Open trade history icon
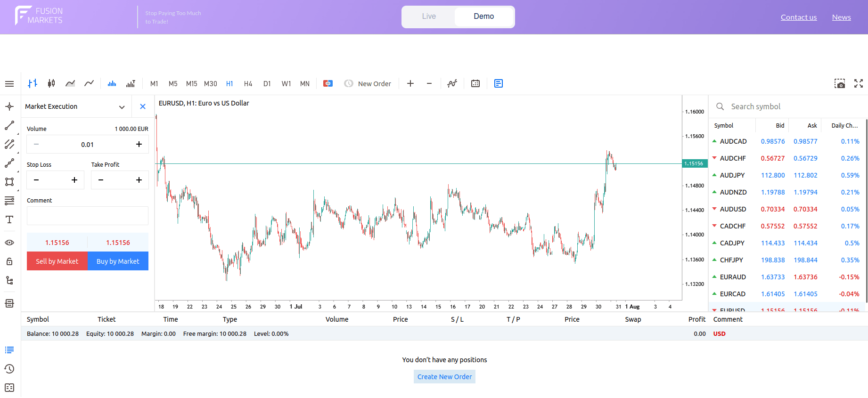 pos(9,369)
